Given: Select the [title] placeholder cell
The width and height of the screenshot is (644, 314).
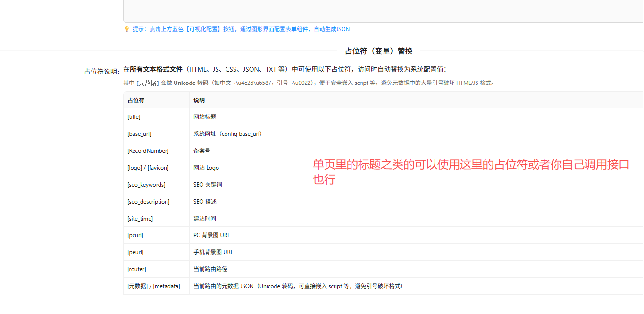Looking at the screenshot, I should click(x=134, y=117).
